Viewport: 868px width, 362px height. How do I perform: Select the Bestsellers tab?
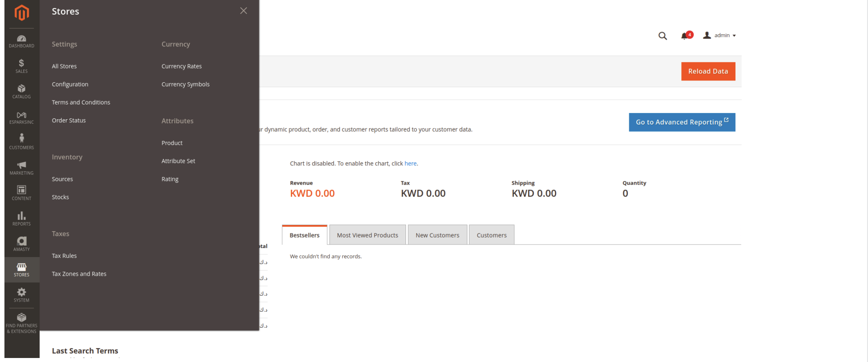(x=305, y=235)
